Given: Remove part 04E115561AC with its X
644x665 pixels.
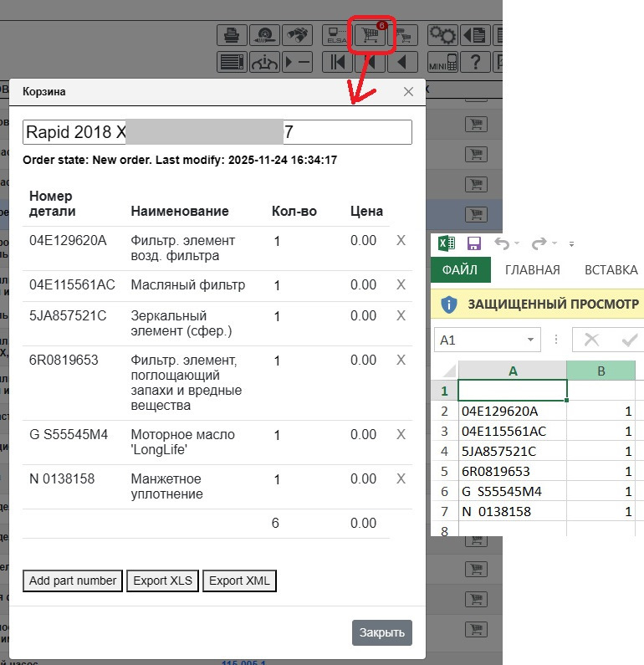Looking at the screenshot, I should point(401,284).
